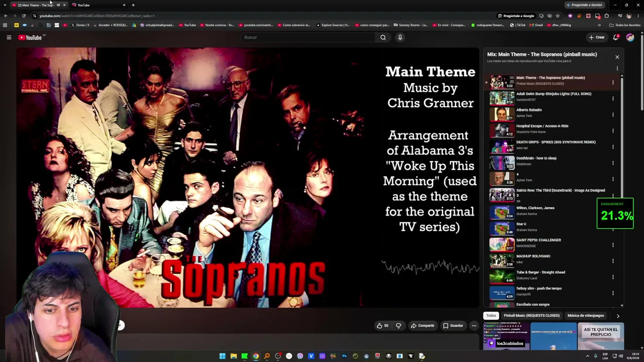Play Tube & Berger - Straight Ahead

point(551,276)
